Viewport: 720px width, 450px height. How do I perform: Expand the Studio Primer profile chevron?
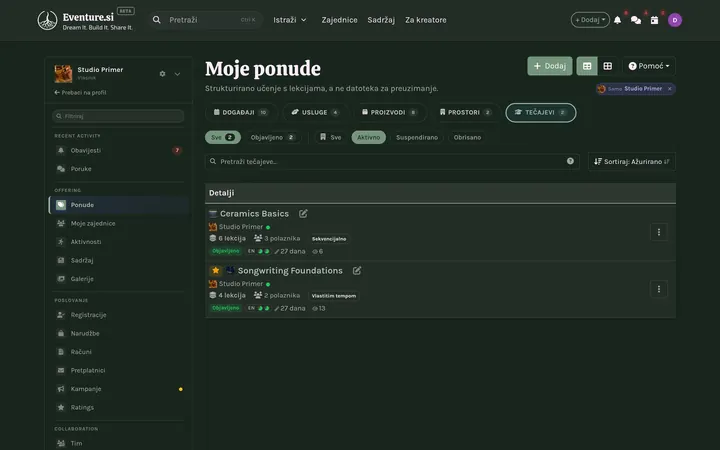coord(177,74)
